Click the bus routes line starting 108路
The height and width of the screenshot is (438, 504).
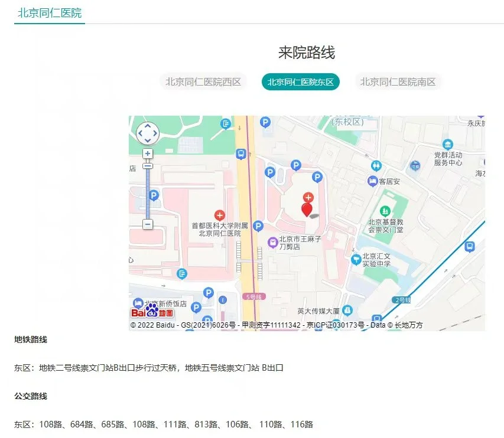[x=164, y=424]
